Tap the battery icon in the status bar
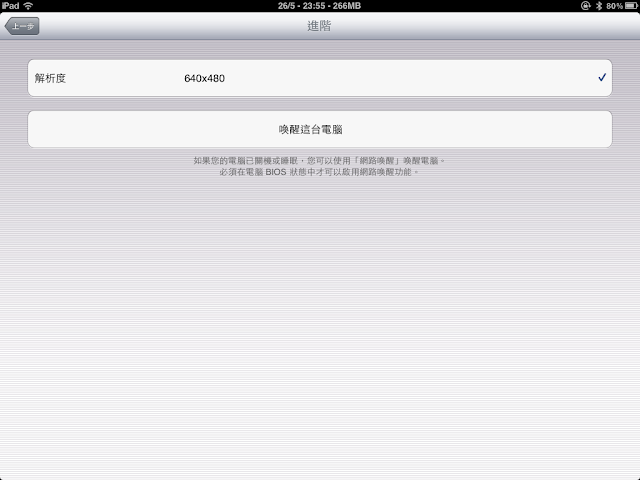 (x=631, y=6)
